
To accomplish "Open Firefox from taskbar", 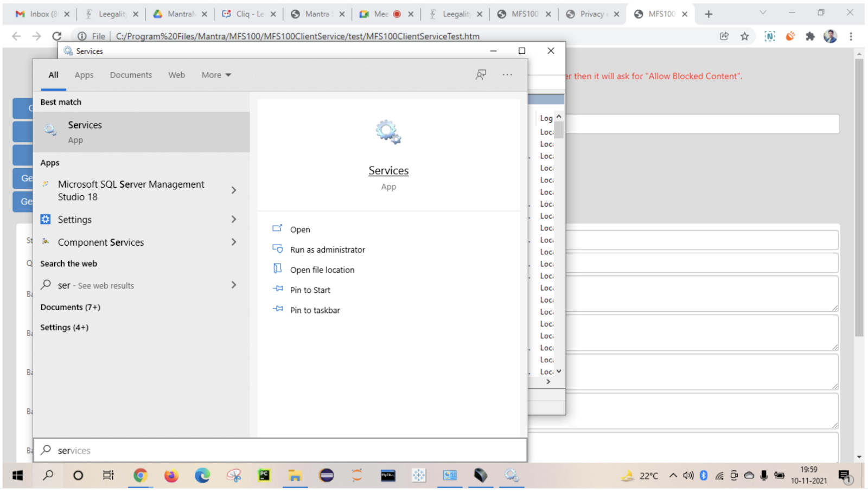I will click(x=171, y=476).
